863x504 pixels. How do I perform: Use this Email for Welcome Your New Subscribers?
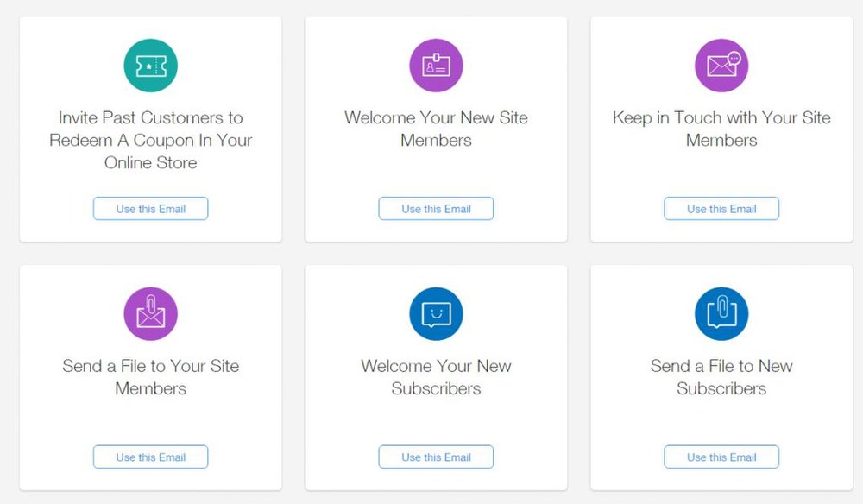pyautogui.click(x=436, y=457)
